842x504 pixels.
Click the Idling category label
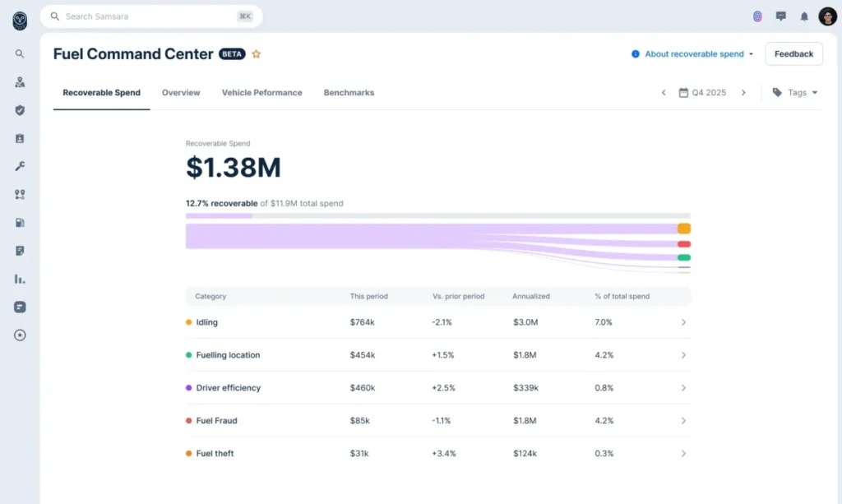(x=206, y=322)
